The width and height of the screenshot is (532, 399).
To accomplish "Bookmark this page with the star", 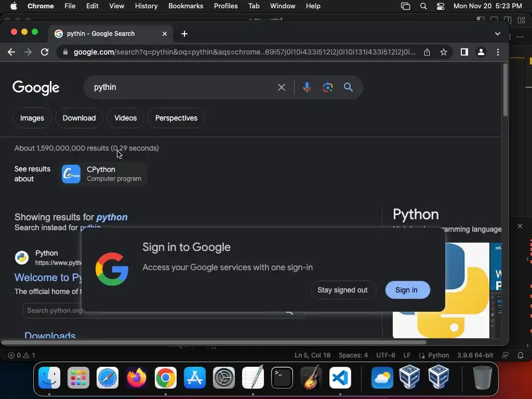I will (x=444, y=52).
